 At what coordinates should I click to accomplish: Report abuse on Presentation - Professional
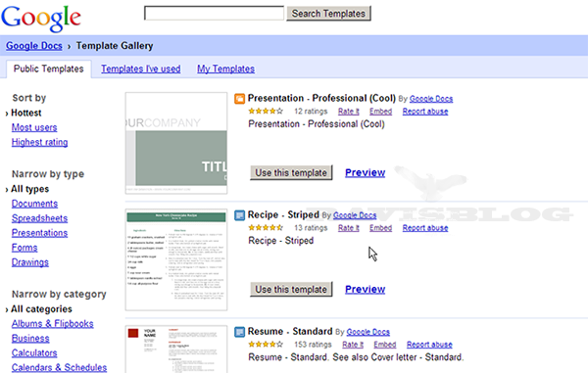click(425, 112)
